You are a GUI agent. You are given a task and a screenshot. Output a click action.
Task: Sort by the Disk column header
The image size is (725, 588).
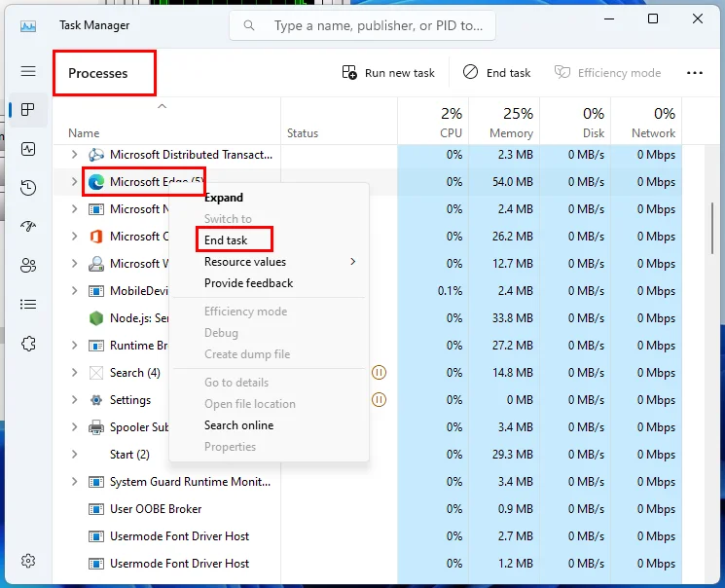576,122
